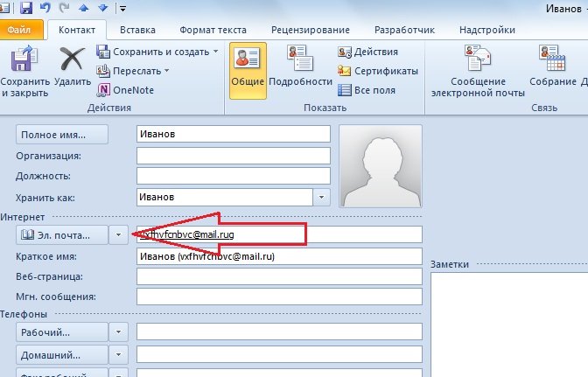The height and width of the screenshot is (377, 588).
Task: Select the Общие view icon
Action: (248, 61)
